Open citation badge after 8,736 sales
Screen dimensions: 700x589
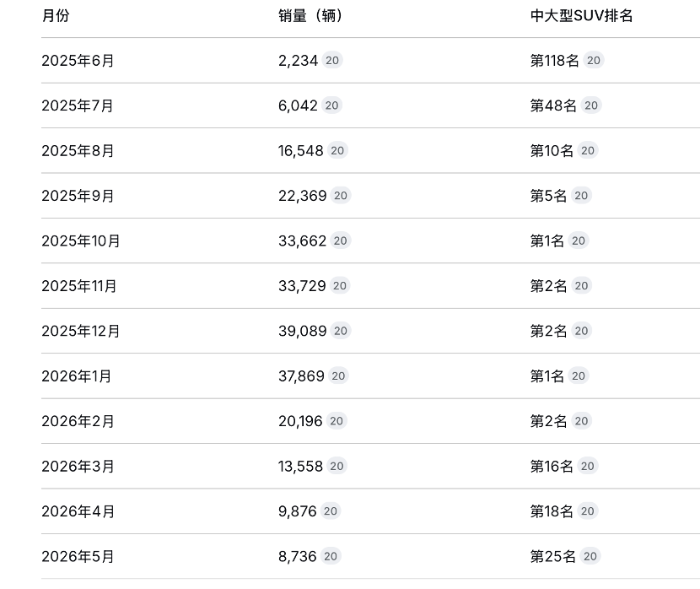331,556
